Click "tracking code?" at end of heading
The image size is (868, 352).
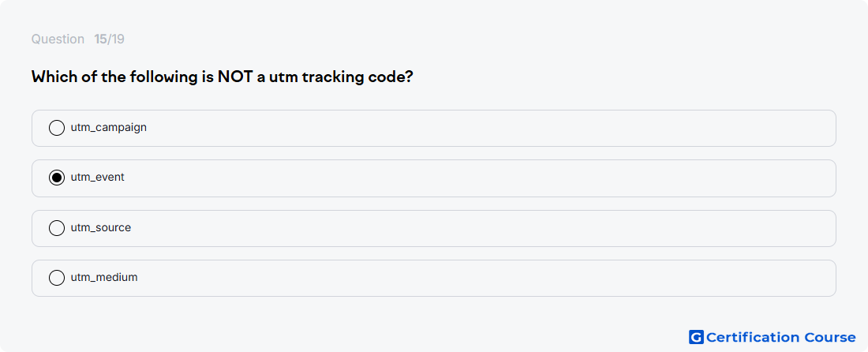(x=357, y=77)
